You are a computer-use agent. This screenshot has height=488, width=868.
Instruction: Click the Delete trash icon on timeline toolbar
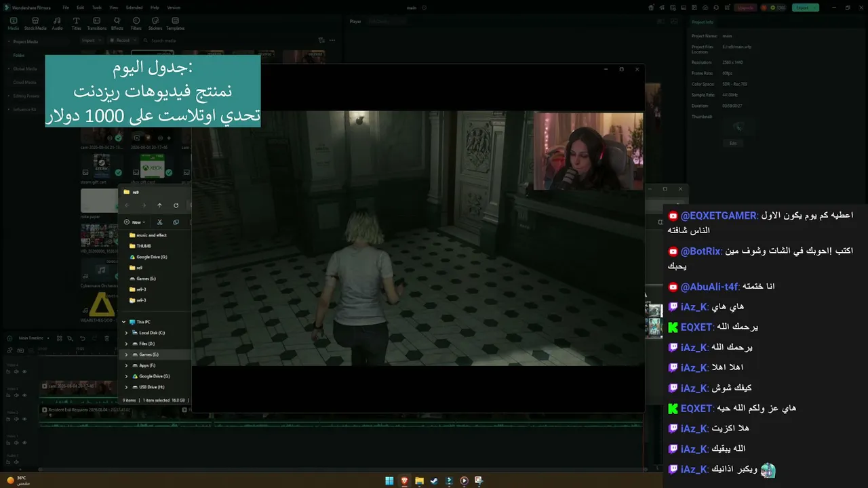[106, 338]
